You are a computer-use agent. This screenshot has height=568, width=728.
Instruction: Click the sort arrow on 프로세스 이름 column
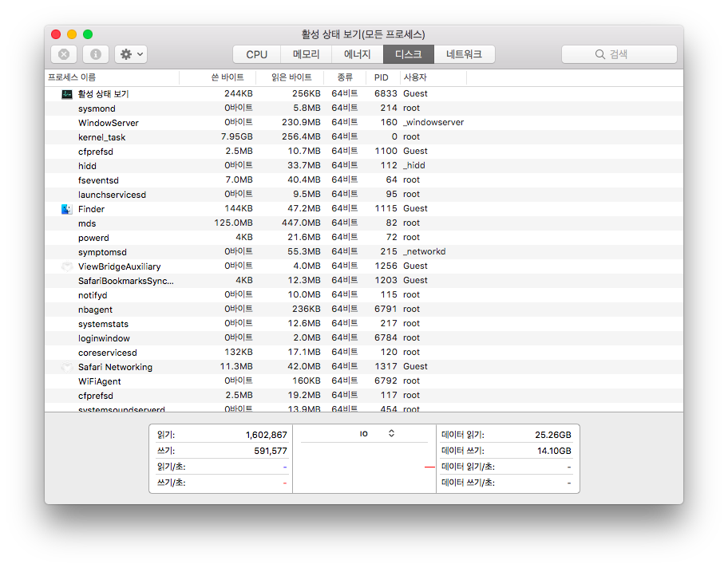pyautogui.click(x=172, y=77)
